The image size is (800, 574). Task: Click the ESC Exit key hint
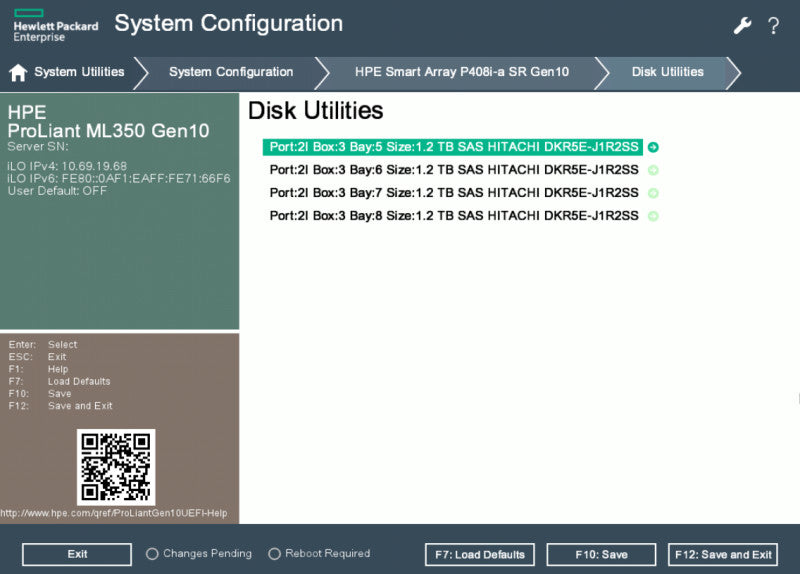37,357
